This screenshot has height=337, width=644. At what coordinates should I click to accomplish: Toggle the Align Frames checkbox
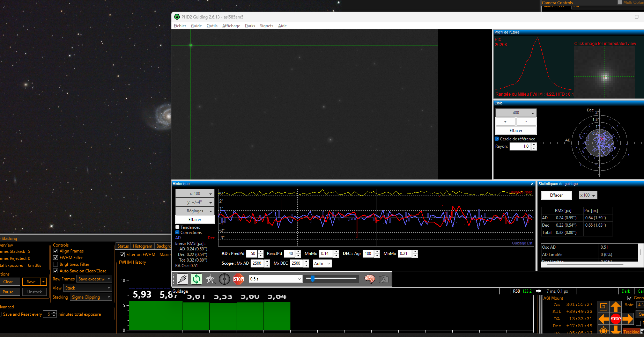coord(55,251)
